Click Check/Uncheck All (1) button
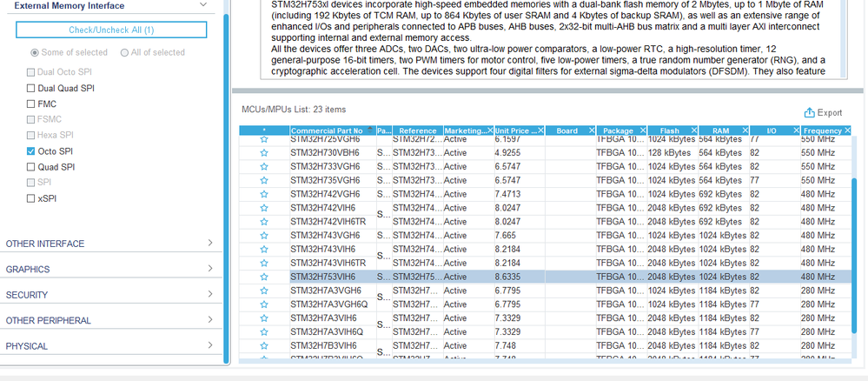This screenshot has height=381, width=868. [111, 30]
